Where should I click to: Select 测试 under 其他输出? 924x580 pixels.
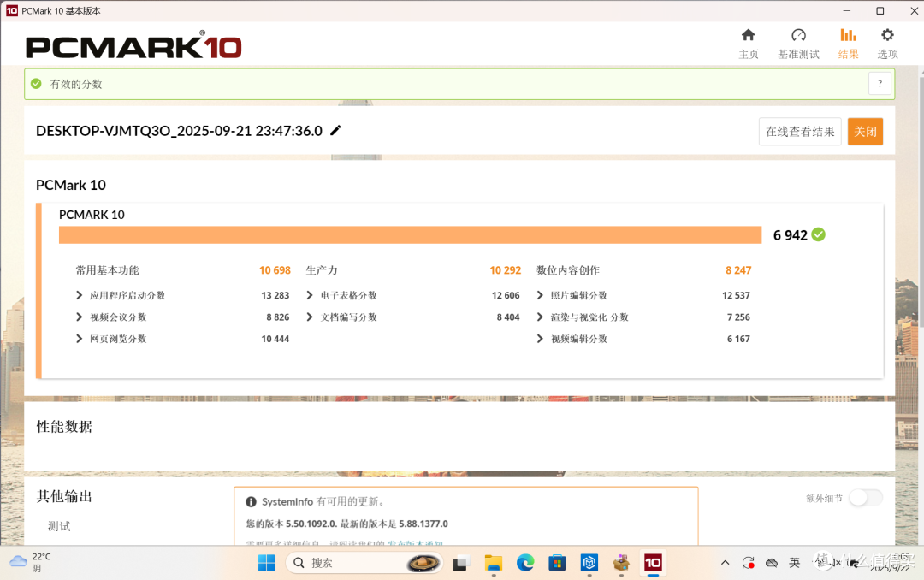(59, 526)
